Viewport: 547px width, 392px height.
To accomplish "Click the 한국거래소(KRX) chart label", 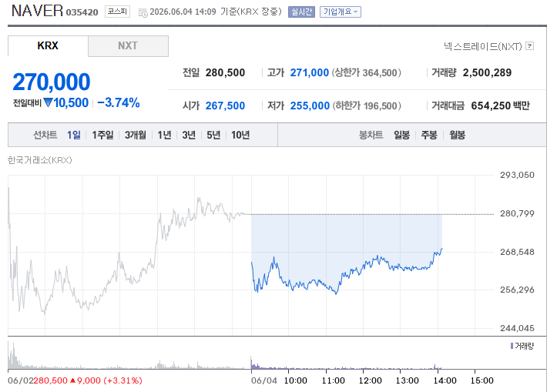I will coord(40,160).
